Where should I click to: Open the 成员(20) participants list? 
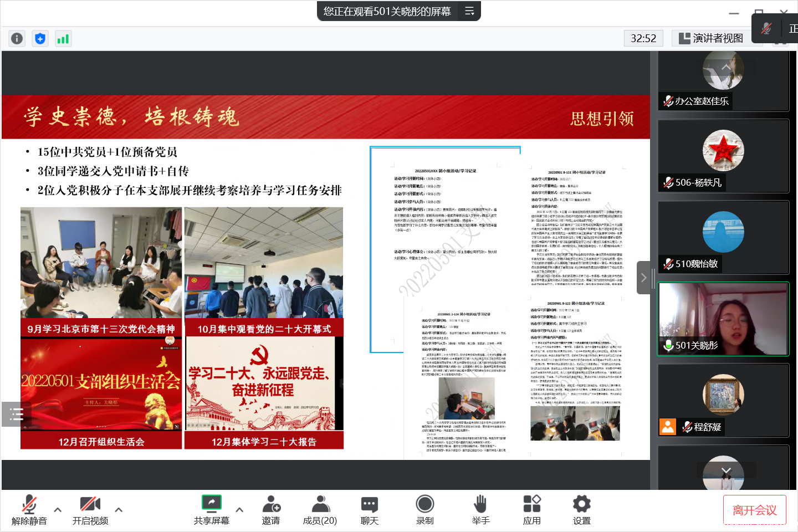click(320, 510)
